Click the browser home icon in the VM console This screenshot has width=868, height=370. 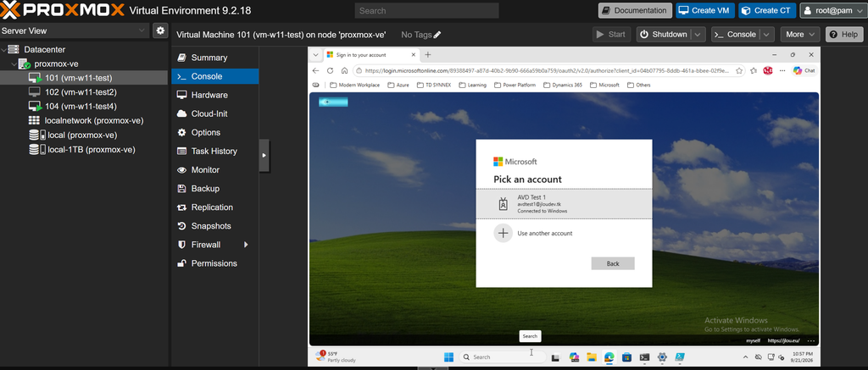[x=344, y=71]
